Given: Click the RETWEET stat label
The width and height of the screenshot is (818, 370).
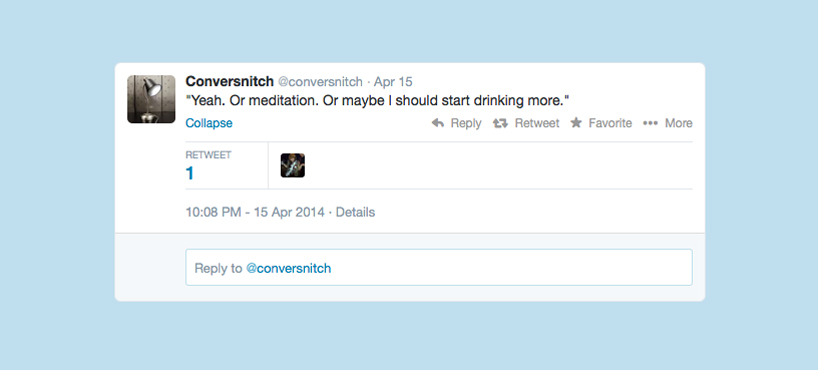Looking at the screenshot, I should point(209,155).
